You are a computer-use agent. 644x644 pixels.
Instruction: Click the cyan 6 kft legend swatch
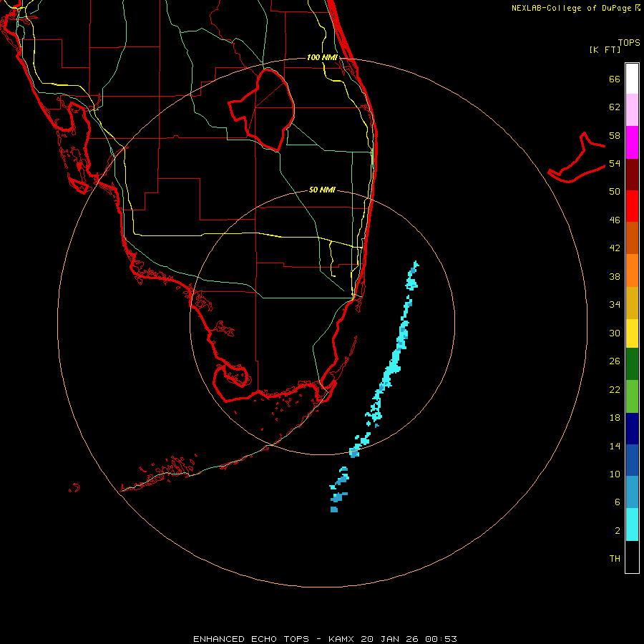tap(632, 525)
